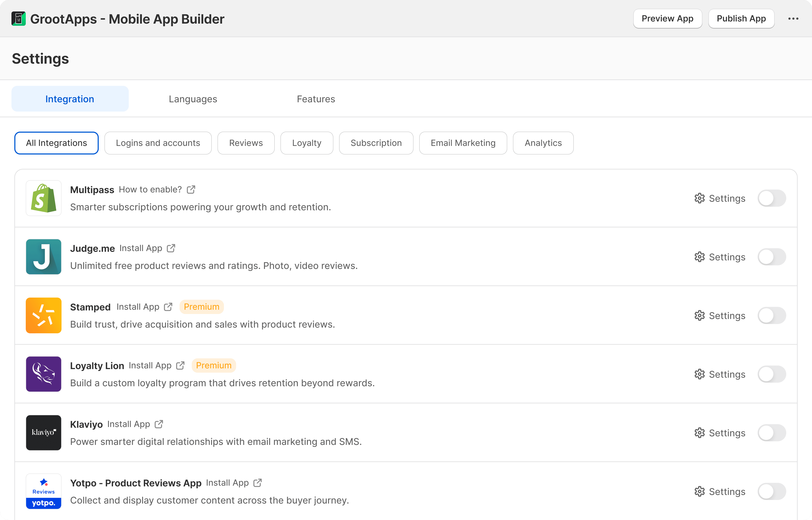Switch on the Yotpo integration toggle
The image size is (812, 520).
pyautogui.click(x=772, y=491)
